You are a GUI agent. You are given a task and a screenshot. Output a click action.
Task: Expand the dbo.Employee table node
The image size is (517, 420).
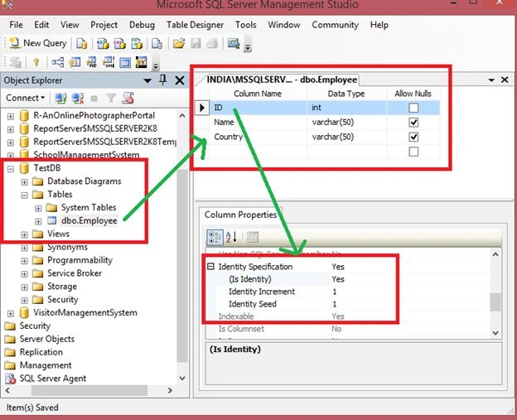[38, 221]
